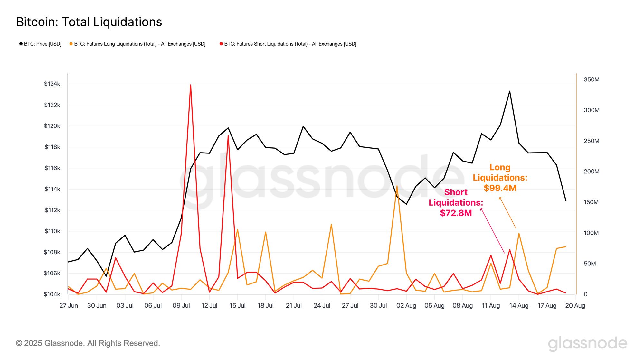This screenshot has width=644, height=362.
Task: Click the 09 Jul date label
Action: click(x=181, y=305)
